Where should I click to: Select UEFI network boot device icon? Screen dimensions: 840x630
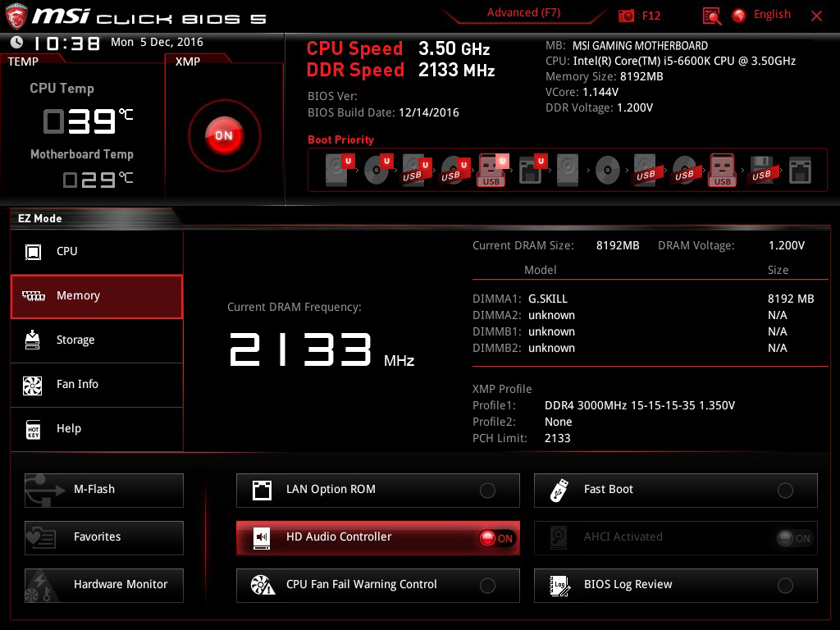coord(532,170)
